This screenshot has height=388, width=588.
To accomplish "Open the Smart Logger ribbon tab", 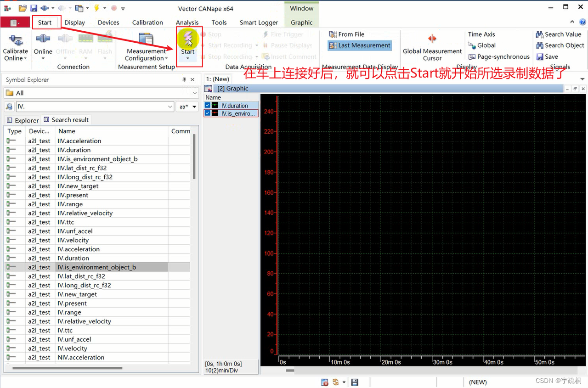I will tap(259, 22).
